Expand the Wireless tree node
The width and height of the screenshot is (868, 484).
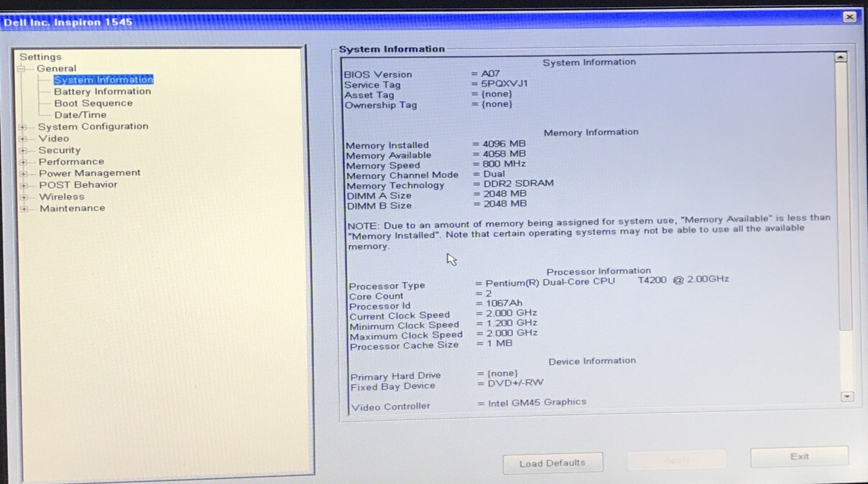(x=24, y=197)
